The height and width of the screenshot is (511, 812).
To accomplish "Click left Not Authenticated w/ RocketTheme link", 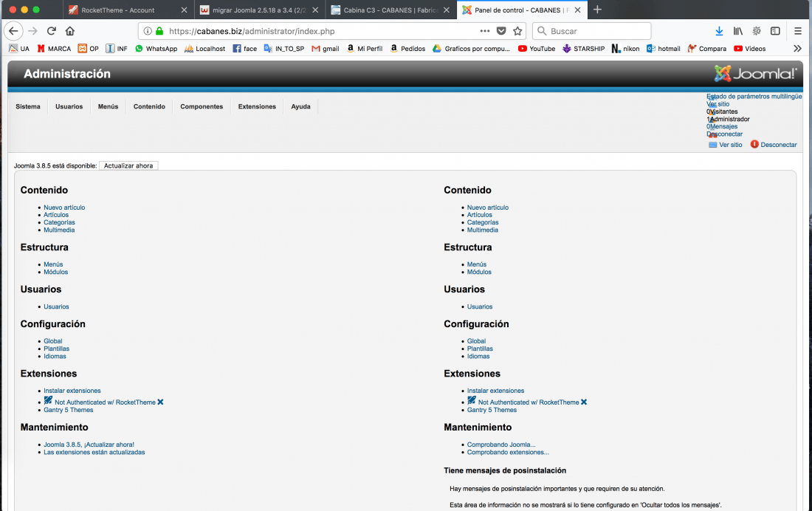I will click(x=105, y=402).
